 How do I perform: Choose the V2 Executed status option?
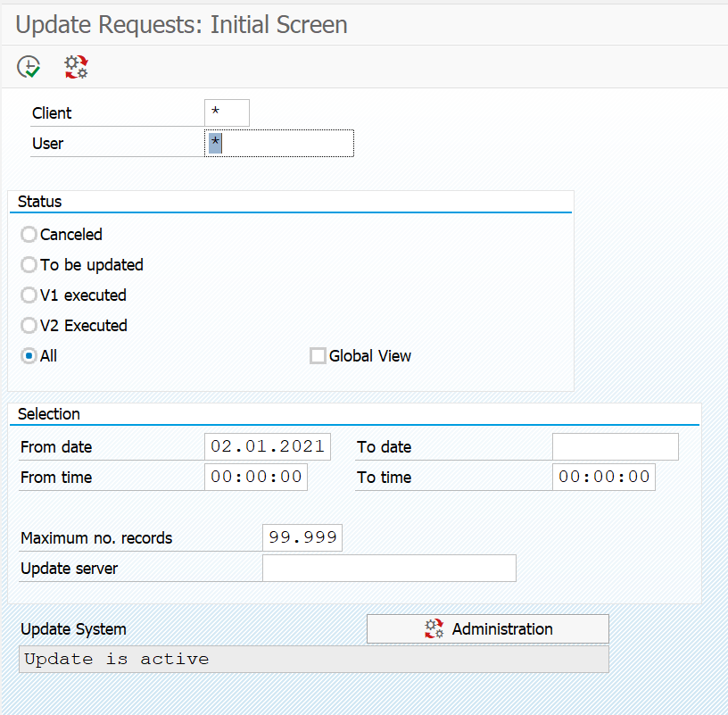pos(29,326)
